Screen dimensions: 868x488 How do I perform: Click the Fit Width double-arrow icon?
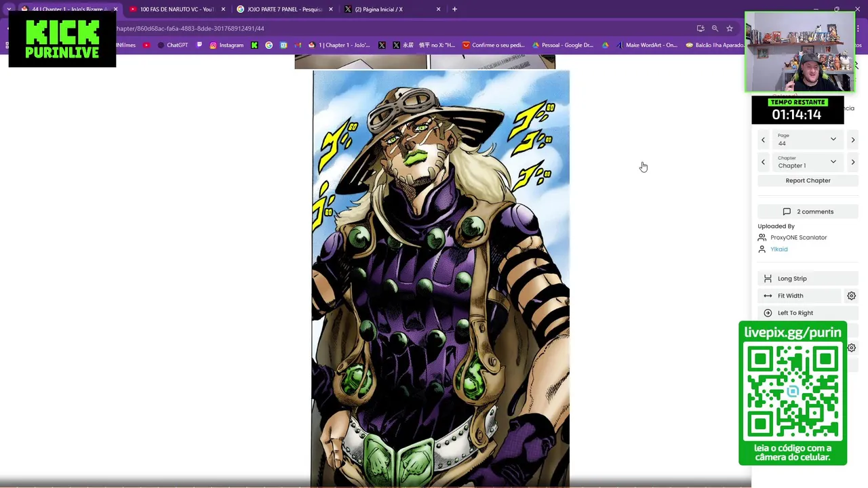(768, 296)
